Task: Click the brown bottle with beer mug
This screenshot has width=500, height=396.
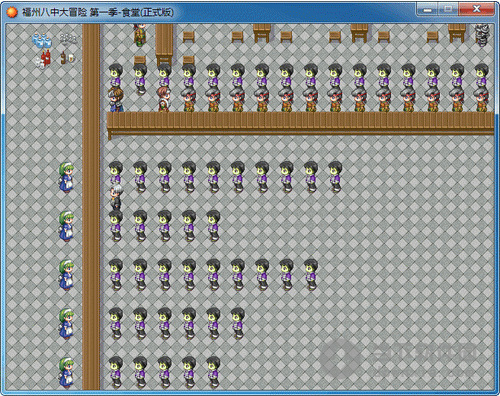Action: click(x=68, y=58)
